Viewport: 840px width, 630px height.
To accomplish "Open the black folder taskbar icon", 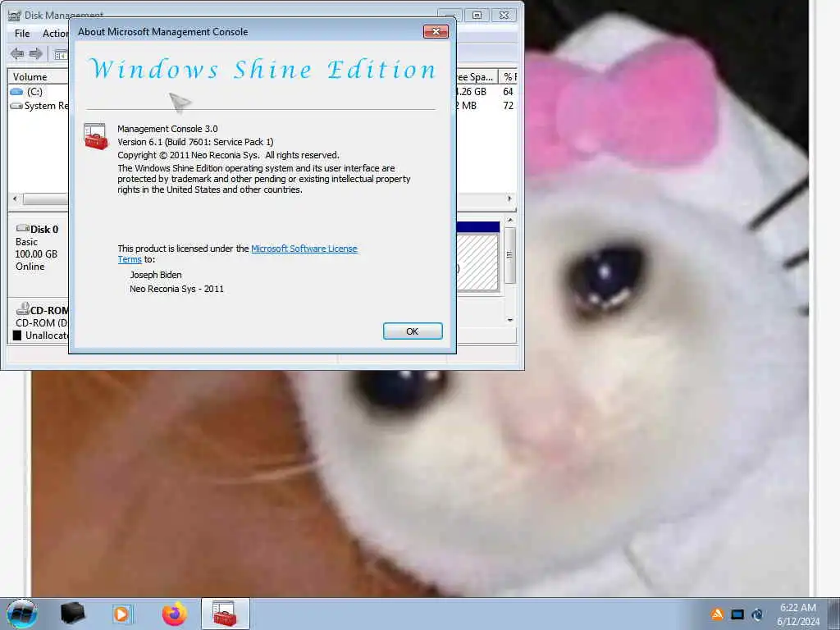I will click(x=72, y=614).
